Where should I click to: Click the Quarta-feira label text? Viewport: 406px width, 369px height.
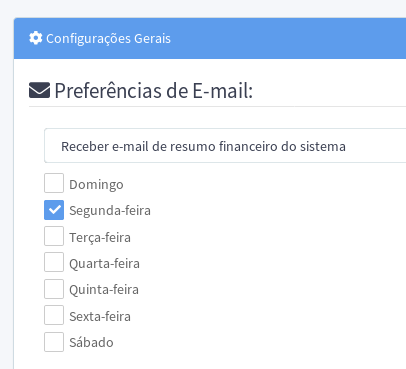(104, 264)
